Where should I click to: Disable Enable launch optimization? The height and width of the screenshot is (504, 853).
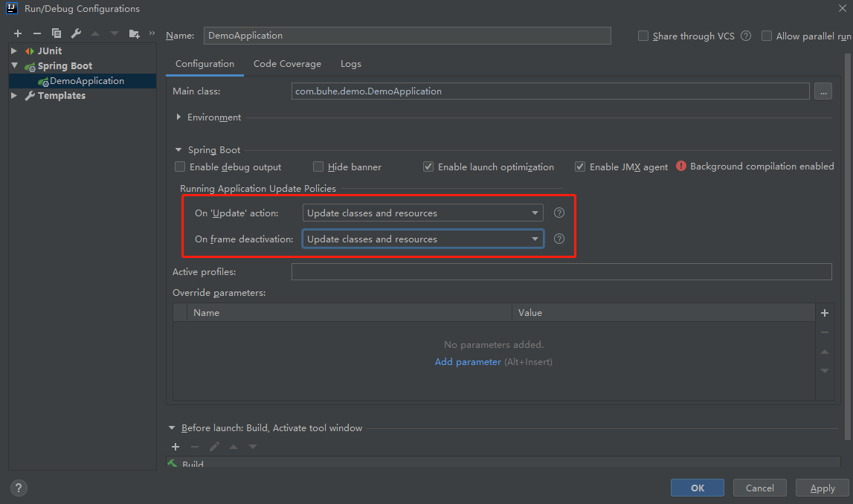pyautogui.click(x=428, y=167)
